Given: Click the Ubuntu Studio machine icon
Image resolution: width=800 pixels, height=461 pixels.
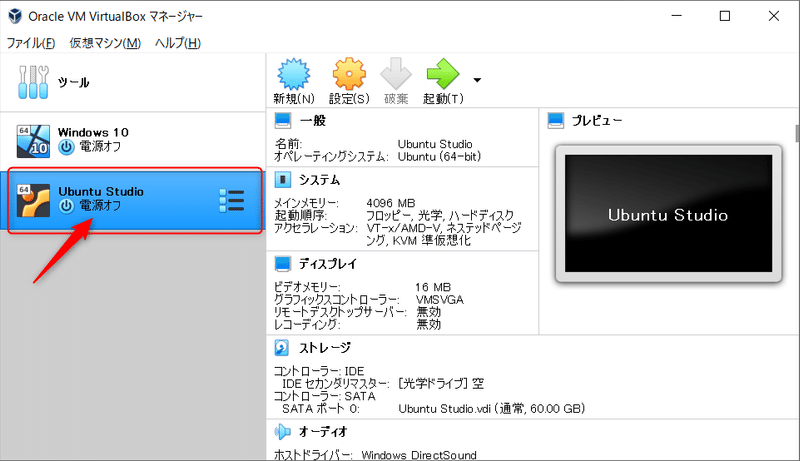Looking at the screenshot, I should 33,200.
